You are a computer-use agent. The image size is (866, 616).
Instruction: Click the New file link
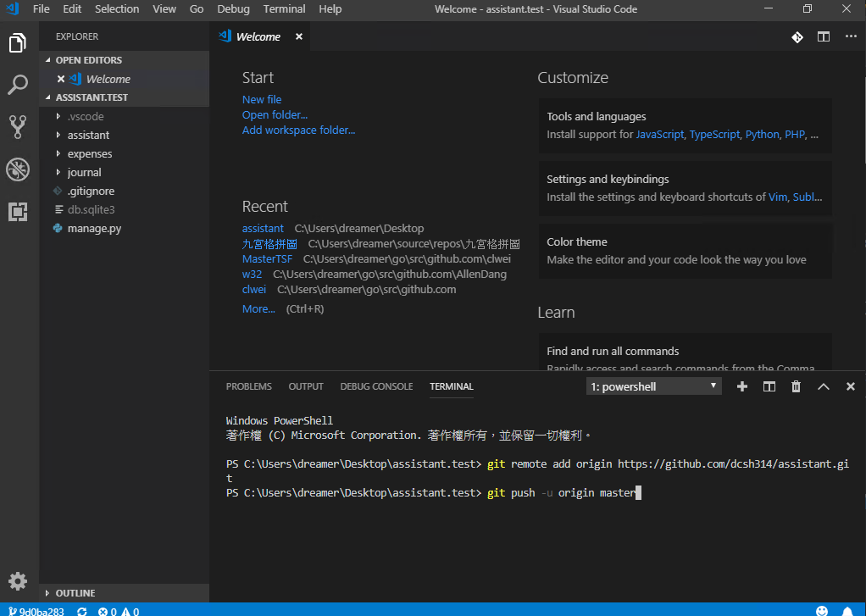point(262,99)
